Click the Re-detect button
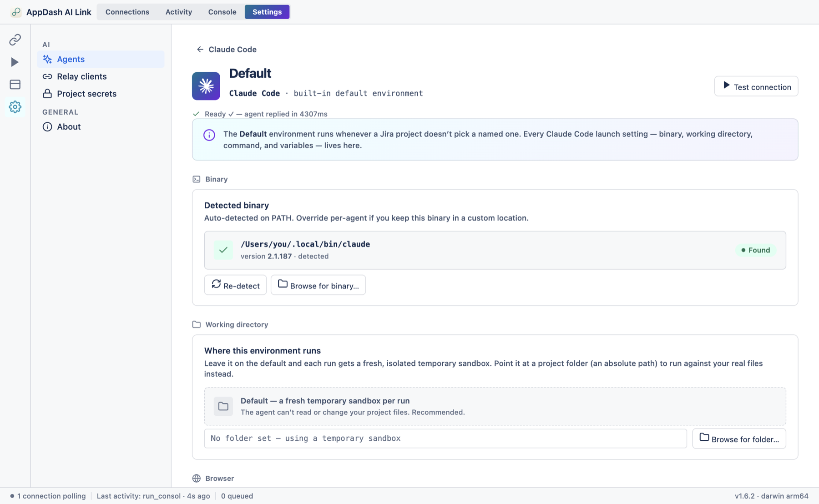This screenshot has height=504, width=819. pos(235,285)
